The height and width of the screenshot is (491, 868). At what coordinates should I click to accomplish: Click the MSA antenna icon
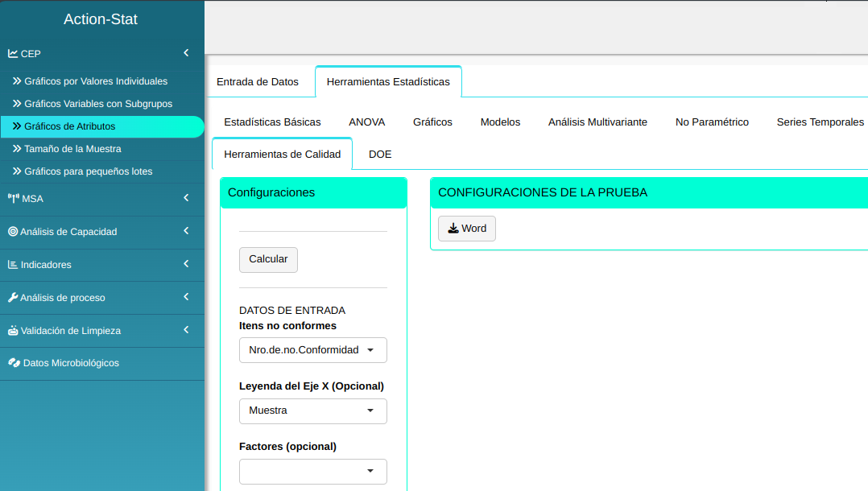tap(13, 199)
